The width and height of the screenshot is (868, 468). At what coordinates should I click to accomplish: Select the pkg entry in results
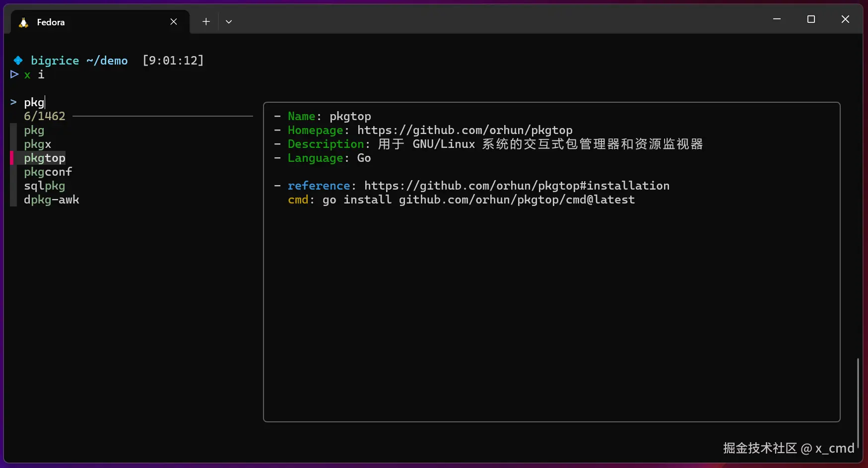coord(34,131)
